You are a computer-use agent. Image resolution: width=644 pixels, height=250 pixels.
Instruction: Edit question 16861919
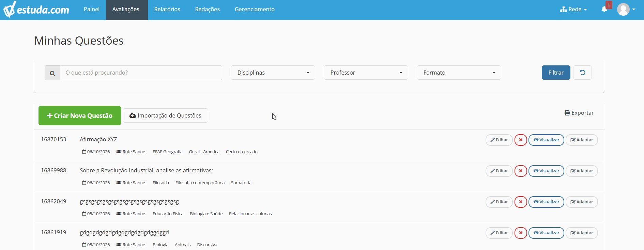tap(499, 233)
